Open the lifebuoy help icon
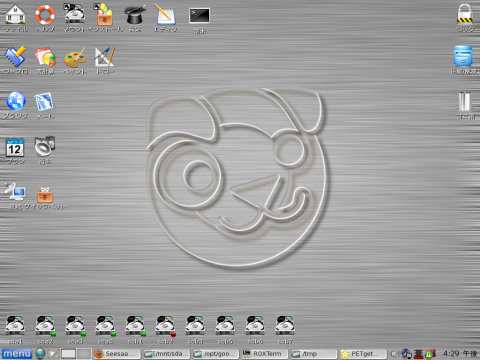Image resolution: width=480 pixels, height=360 pixels. (x=45, y=15)
